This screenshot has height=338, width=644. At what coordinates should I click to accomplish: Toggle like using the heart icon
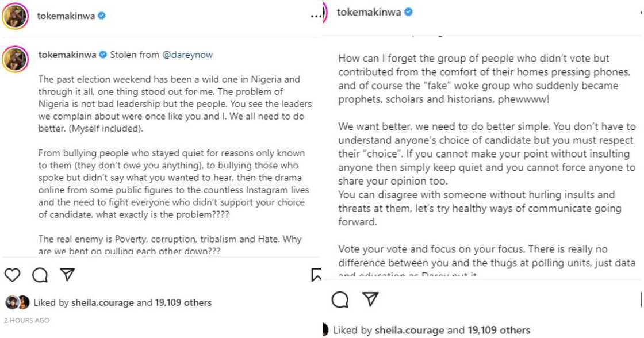click(11, 275)
